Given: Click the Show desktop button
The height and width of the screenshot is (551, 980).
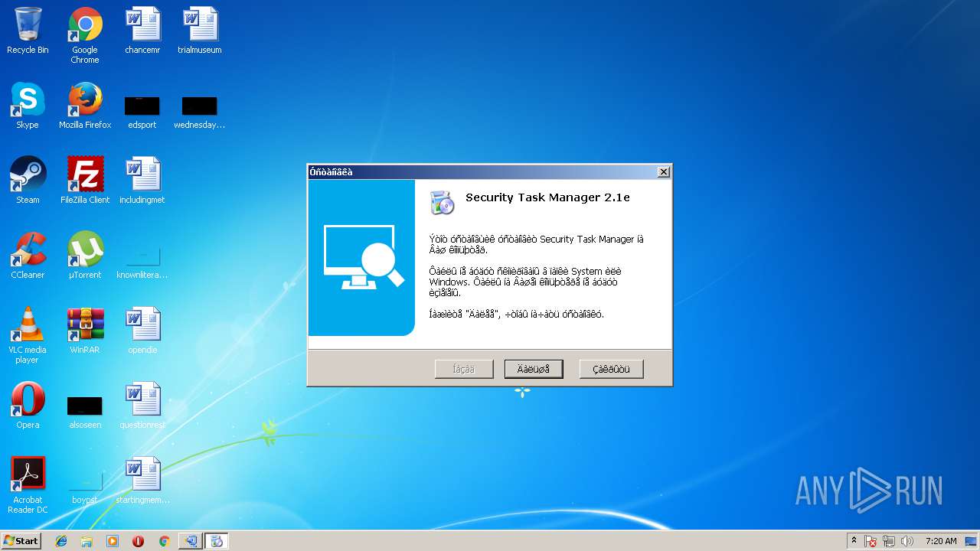Looking at the screenshot, I should pos(971,541).
